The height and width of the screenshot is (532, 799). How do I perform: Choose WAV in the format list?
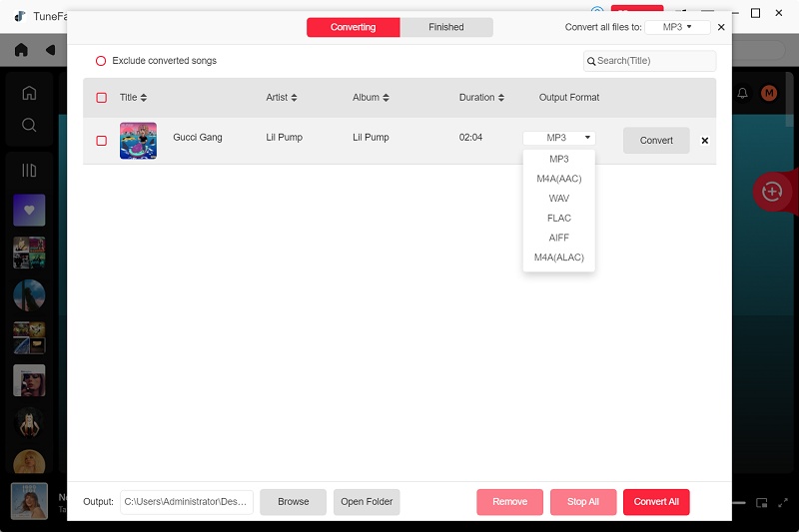559,198
